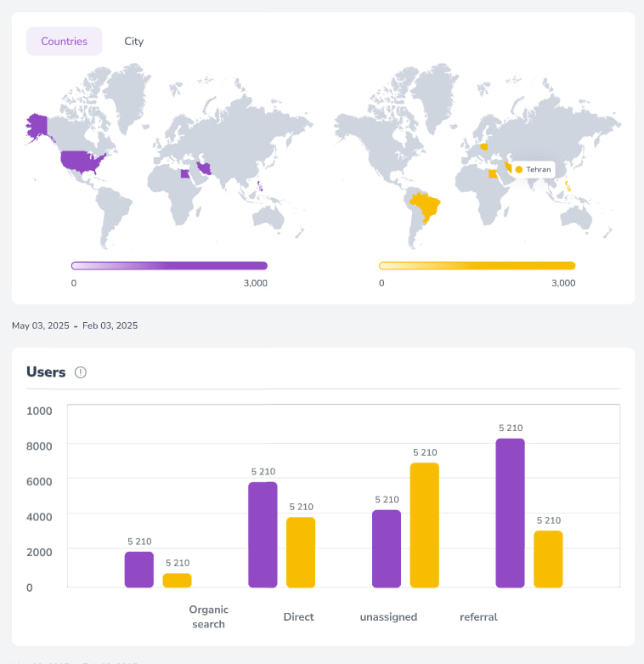Click the yellow Tehran marker dot

pos(519,169)
